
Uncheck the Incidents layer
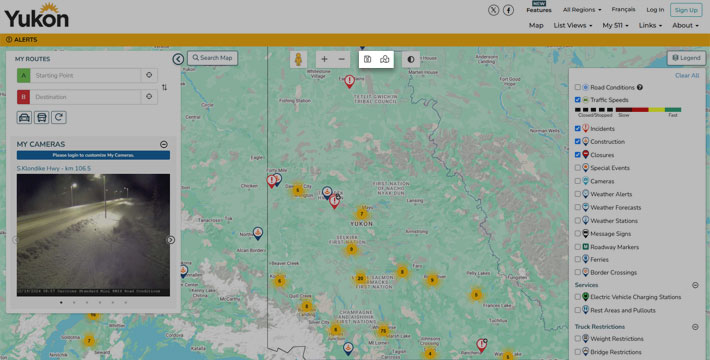577,129
